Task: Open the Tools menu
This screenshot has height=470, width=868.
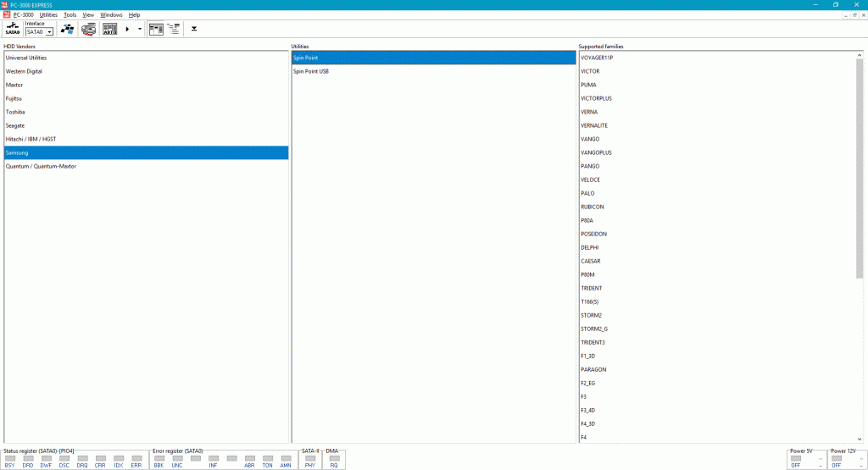Action: (70, 14)
